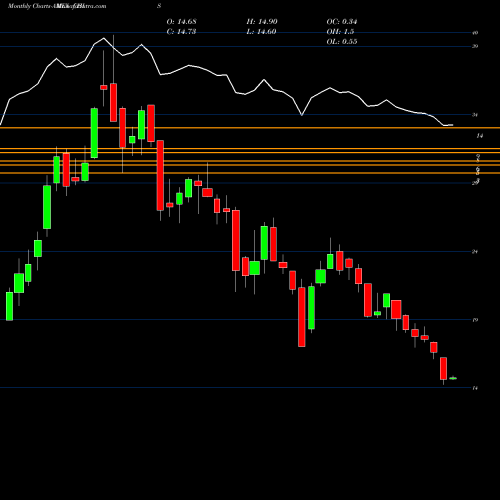Click the lone 'S' symbol label at top
The height and width of the screenshot is (500, 500).
click(x=159, y=6)
